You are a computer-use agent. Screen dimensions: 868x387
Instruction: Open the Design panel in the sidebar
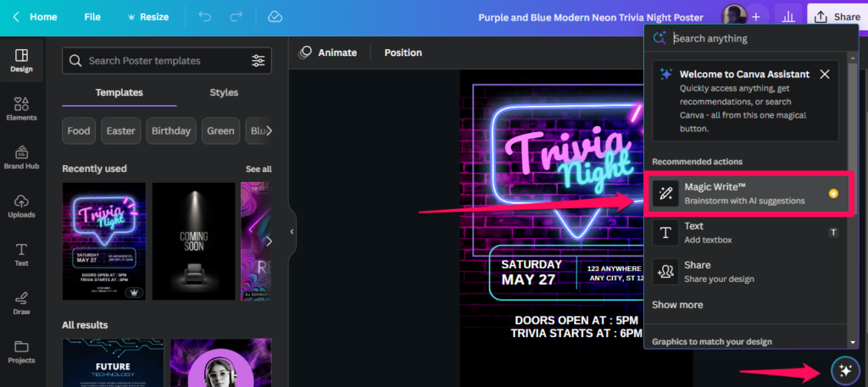click(x=21, y=61)
